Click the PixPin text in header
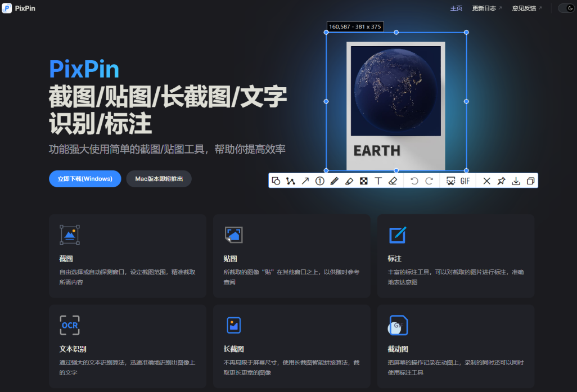The height and width of the screenshot is (392, 577). 25,8
